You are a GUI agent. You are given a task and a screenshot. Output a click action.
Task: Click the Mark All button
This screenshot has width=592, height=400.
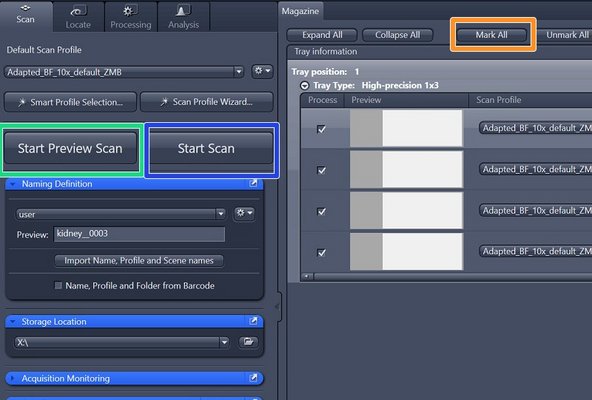tap(492, 35)
